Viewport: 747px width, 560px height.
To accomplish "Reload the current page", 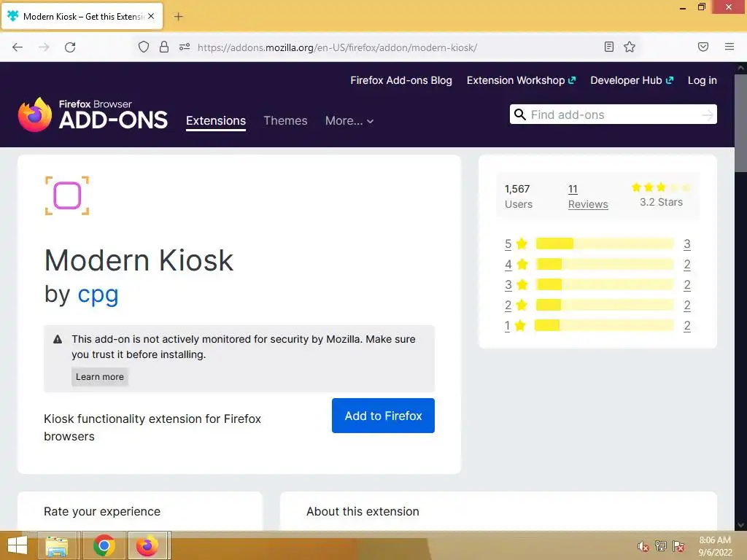I will point(70,47).
